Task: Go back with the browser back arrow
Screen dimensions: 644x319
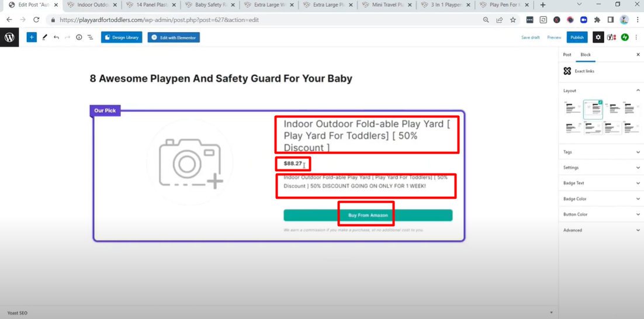Action: click(x=9, y=20)
